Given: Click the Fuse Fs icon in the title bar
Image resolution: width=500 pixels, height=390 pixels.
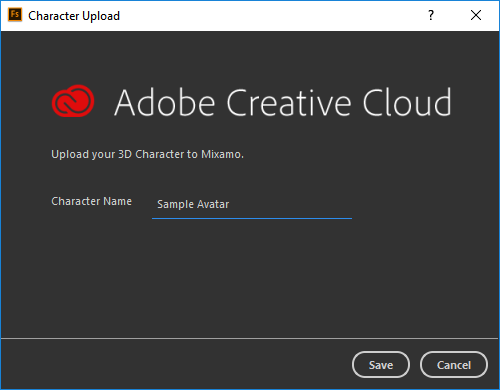Looking at the screenshot, I should click(x=15, y=15).
